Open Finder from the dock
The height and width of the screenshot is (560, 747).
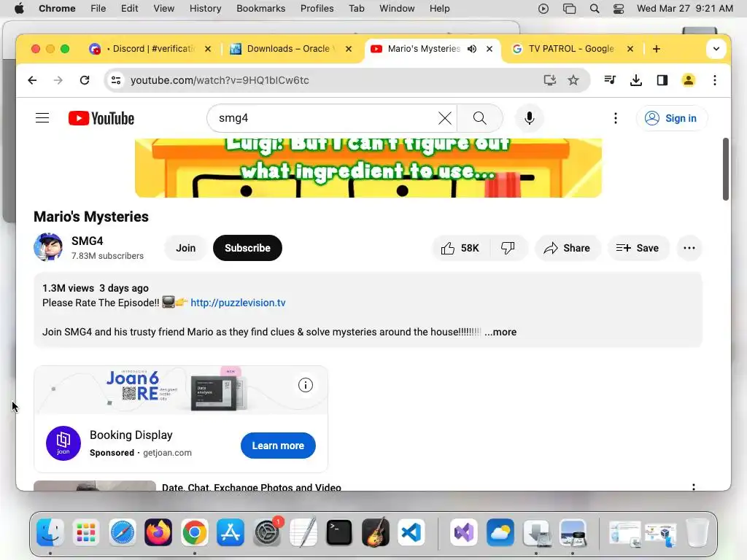50,532
